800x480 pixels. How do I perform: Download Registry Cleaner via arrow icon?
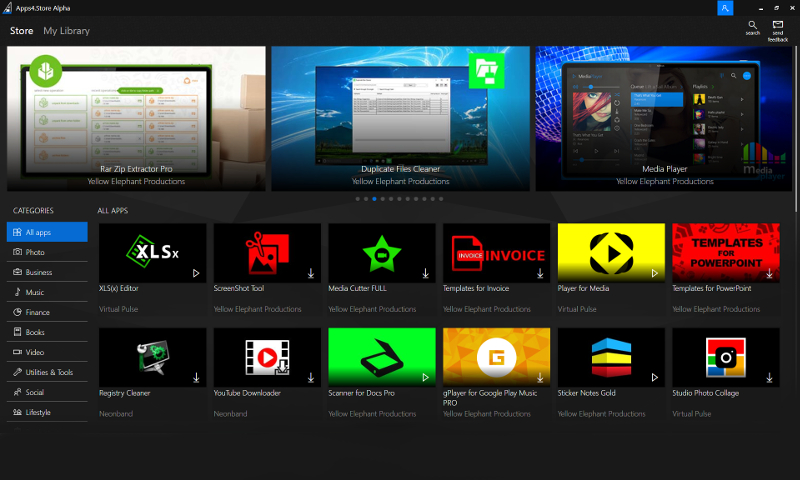[196, 377]
